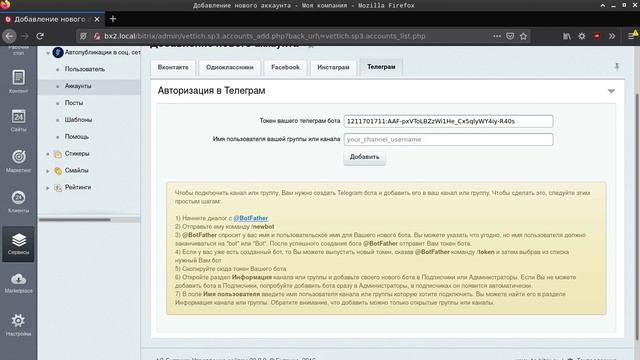
Task: Switch to the Facebook tab
Action: [285, 67]
